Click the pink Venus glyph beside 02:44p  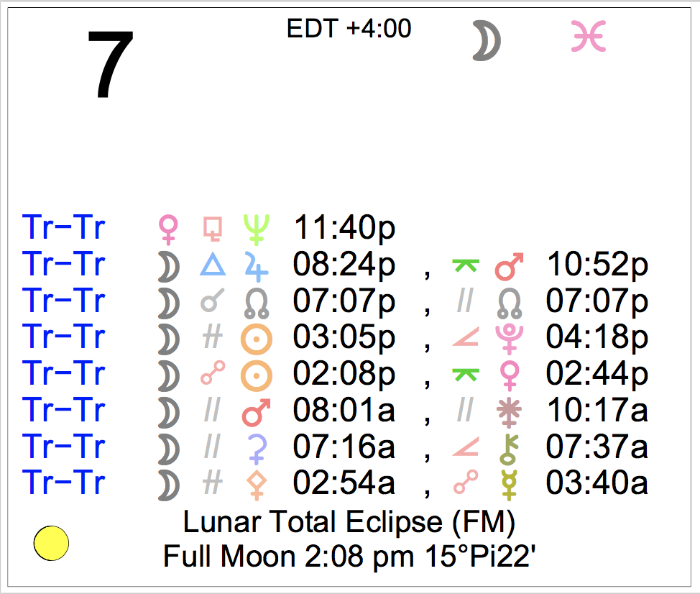510,375
